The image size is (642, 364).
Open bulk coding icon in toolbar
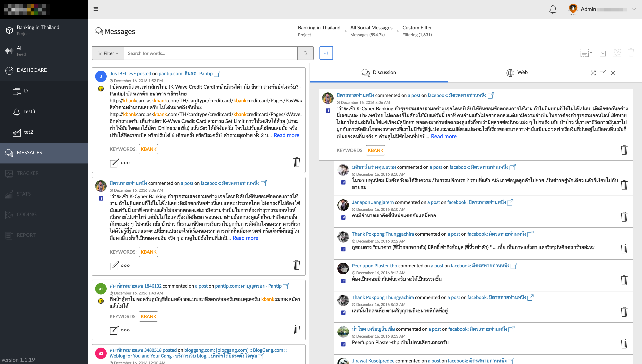click(617, 53)
